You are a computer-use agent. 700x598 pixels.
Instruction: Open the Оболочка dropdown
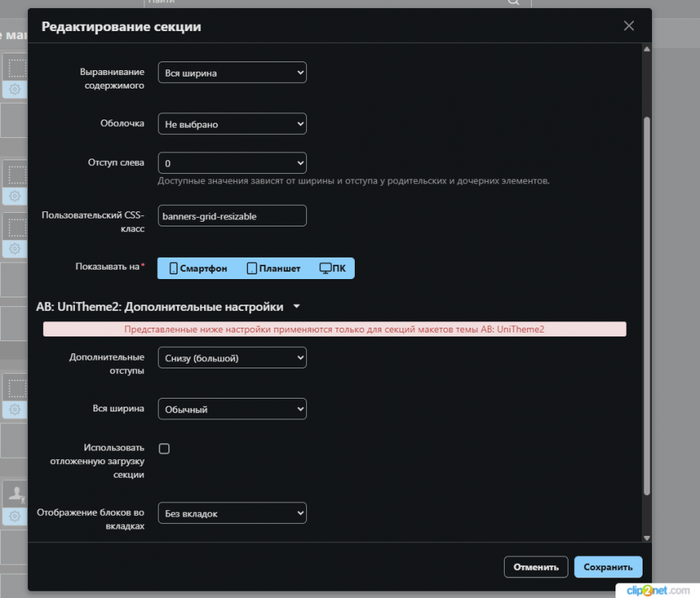click(232, 124)
